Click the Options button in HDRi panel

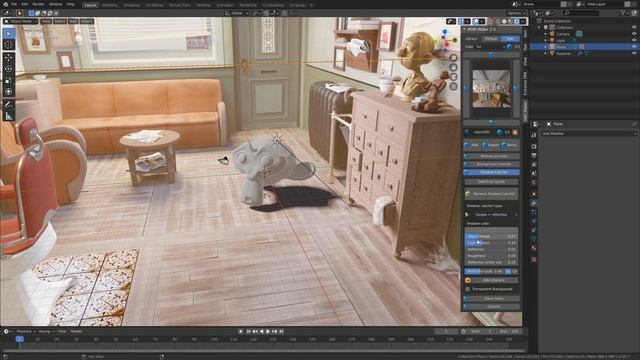(492, 307)
